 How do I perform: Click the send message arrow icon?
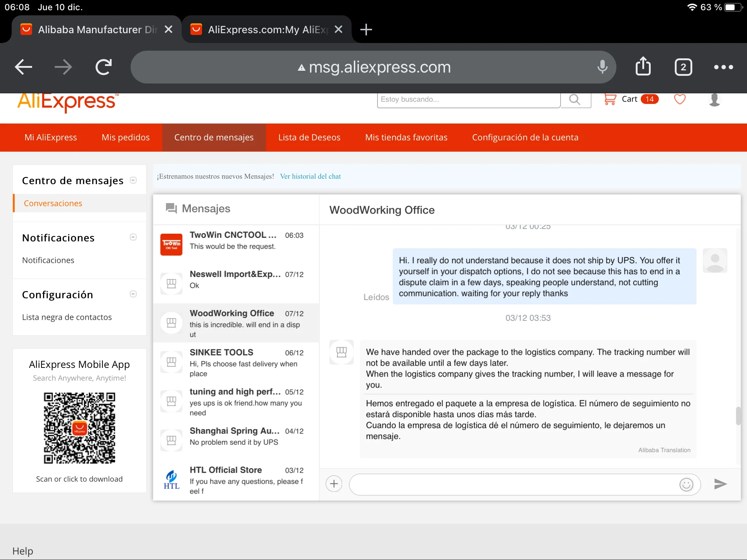(720, 484)
